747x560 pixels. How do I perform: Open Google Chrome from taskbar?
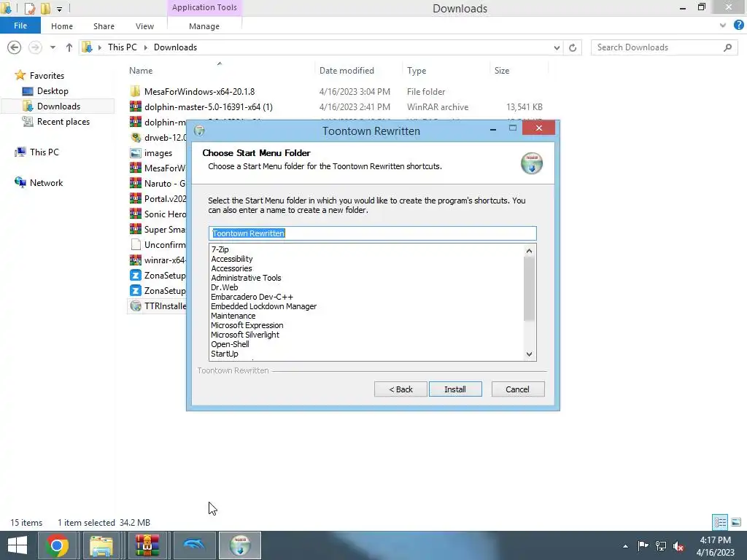click(57, 545)
